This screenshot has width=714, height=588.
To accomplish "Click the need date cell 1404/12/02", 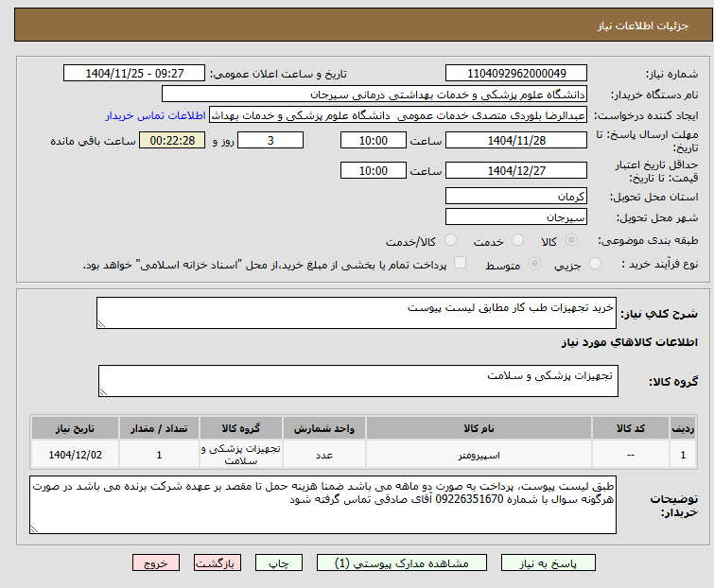I will pyautogui.click(x=75, y=454).
